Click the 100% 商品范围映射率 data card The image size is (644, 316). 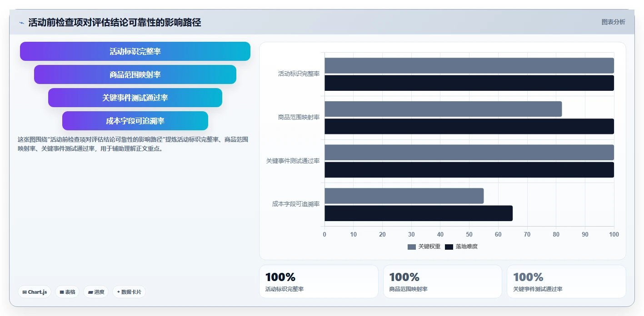click(x=443, y=281)
